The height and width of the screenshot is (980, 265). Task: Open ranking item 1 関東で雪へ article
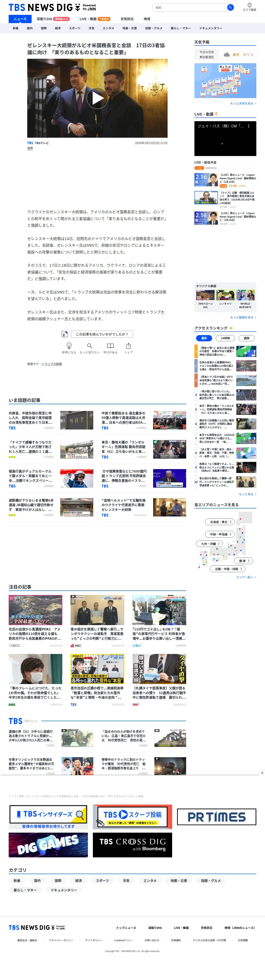[225, 351]
